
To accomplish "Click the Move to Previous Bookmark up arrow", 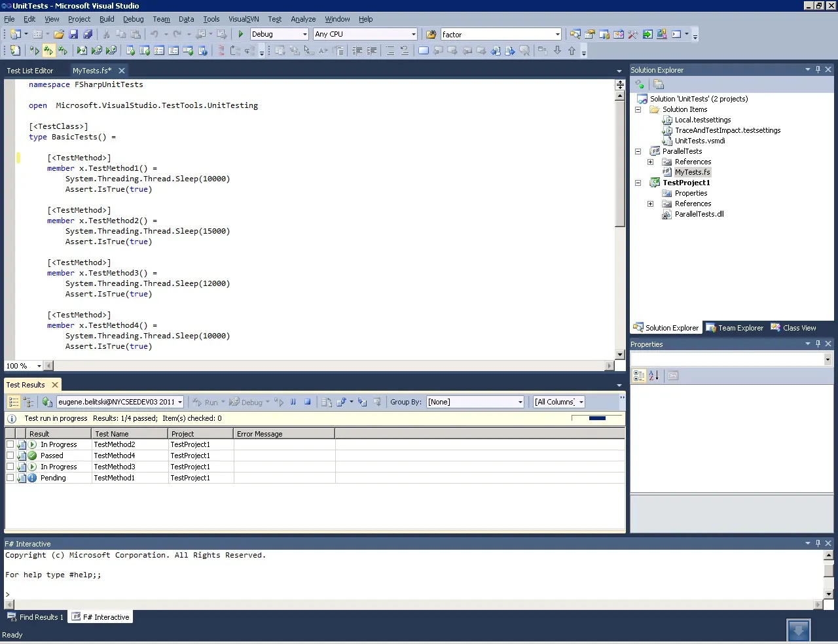I will pos(572,50).
